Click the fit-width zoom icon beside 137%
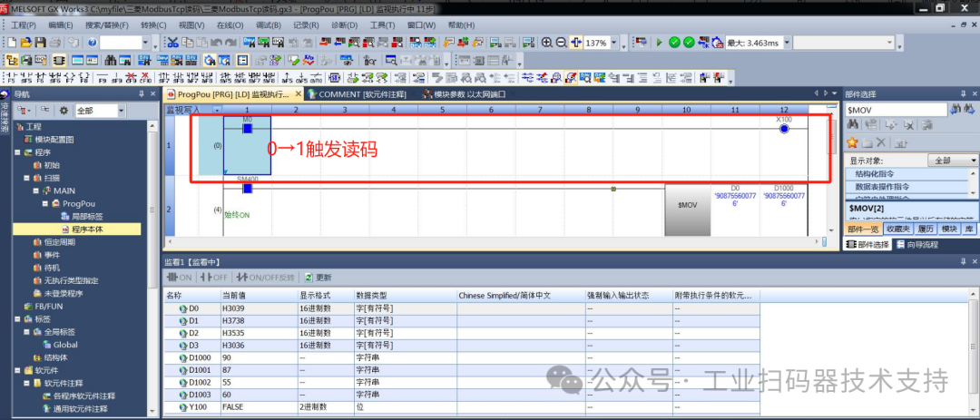 point(576,43)
